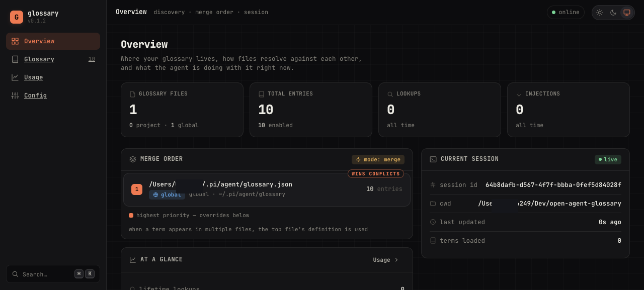Click the chevron next to Usage link
The width and height of the screenshot is (644, 290).
click(x=396, y=260)
